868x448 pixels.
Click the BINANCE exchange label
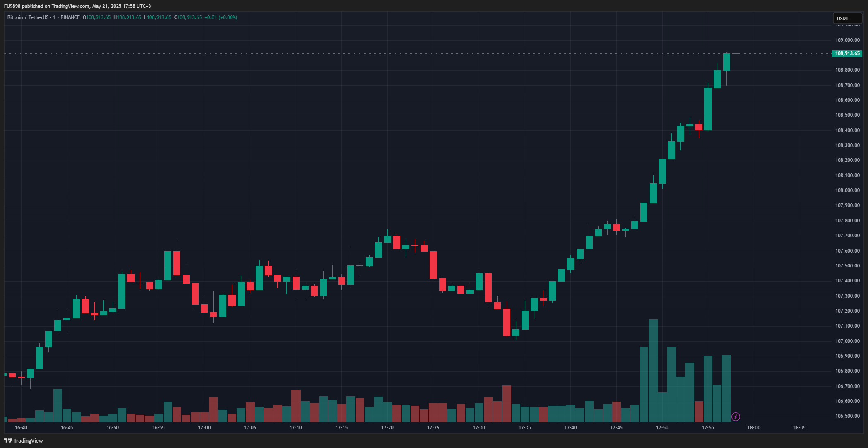(70, 17)
